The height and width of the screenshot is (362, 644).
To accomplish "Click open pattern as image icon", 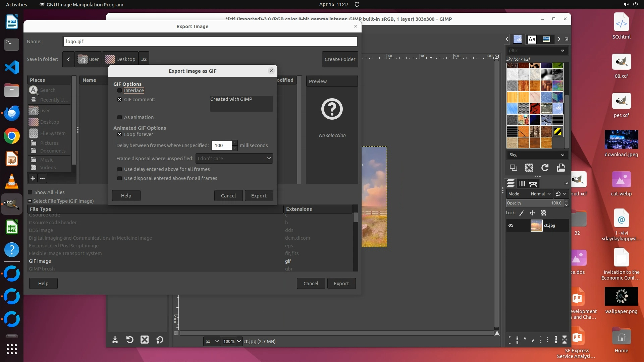I will point(561,168).
